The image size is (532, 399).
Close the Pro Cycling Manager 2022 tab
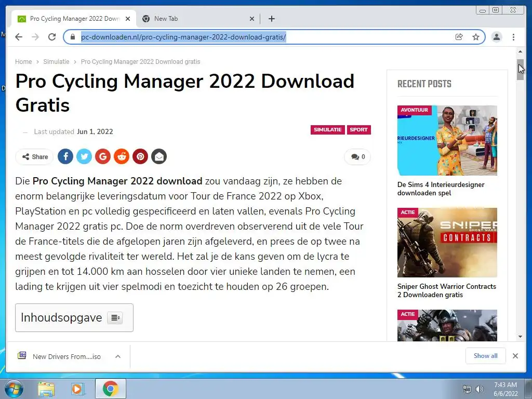point(128,19)
